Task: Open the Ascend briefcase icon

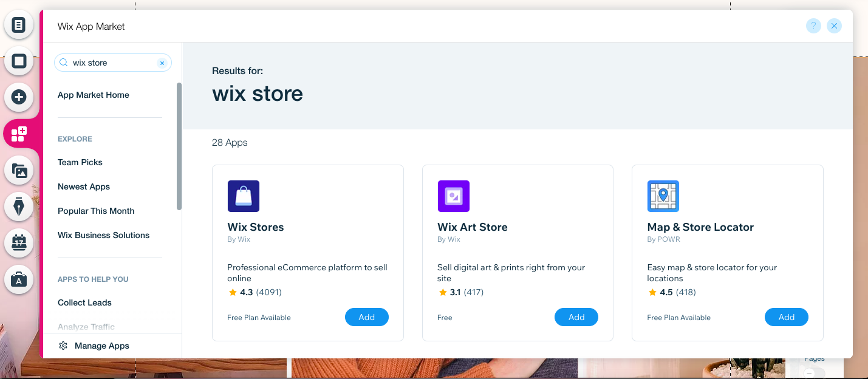Action: coord(19,279)
